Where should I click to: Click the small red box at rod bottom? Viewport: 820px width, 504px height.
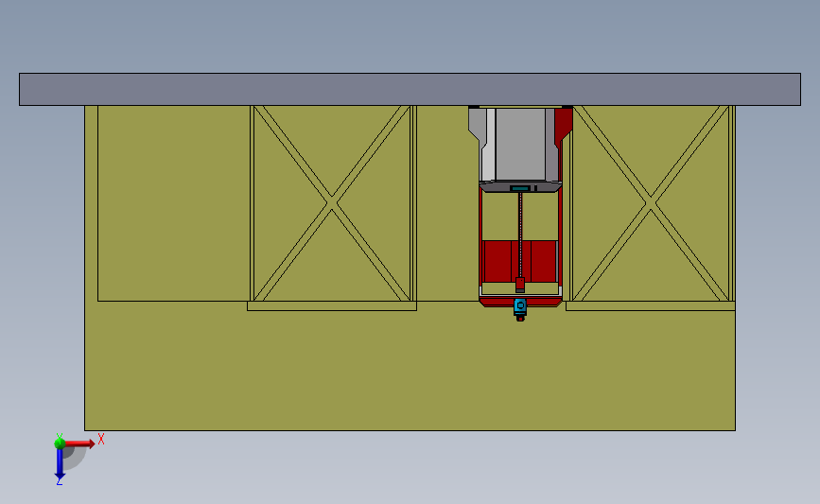(520, 284)
